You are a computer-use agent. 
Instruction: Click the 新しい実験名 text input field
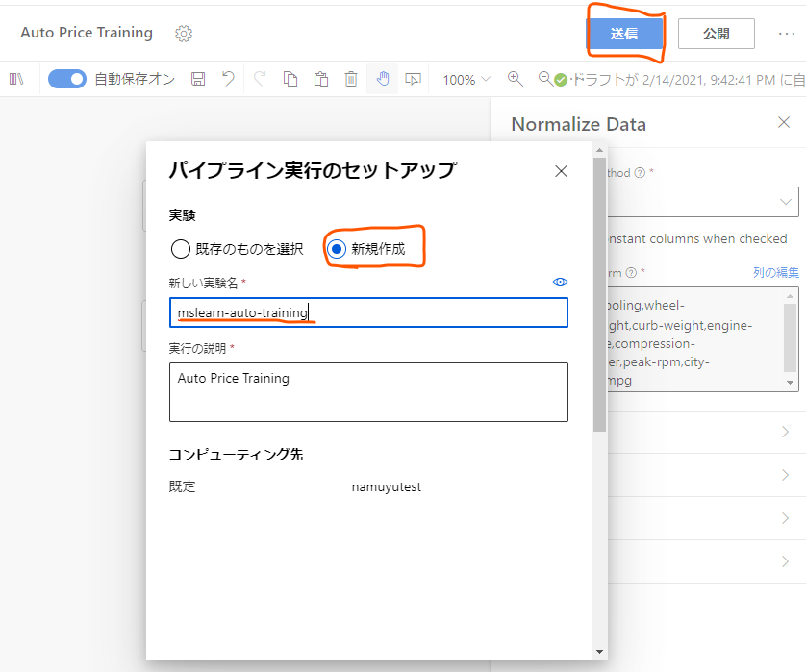click(x=368, y=312)
